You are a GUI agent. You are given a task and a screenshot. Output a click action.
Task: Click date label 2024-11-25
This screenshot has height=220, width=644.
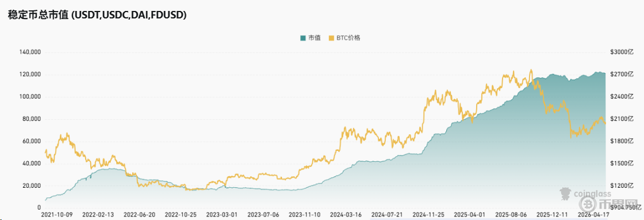click(428, 215)
